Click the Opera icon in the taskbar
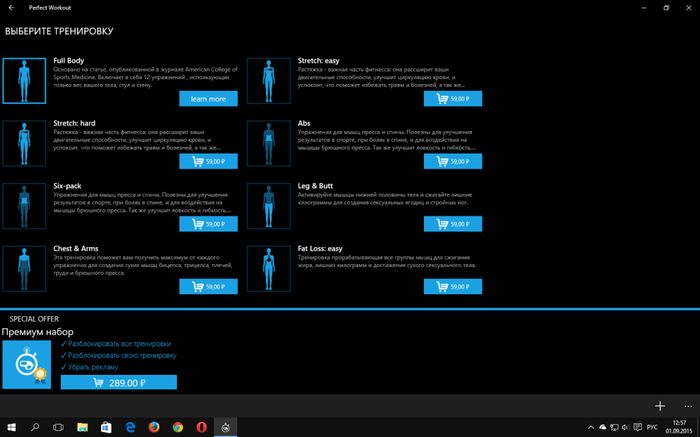 pos(201,427)
